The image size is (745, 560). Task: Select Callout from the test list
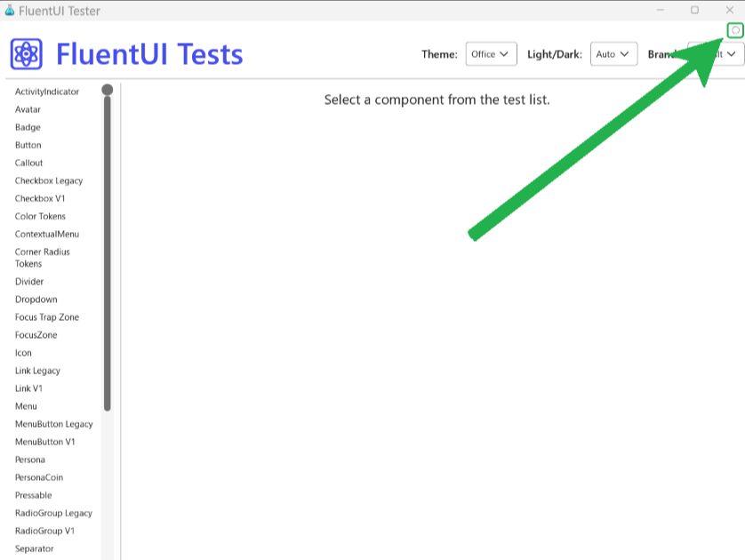tap(28, 163)
